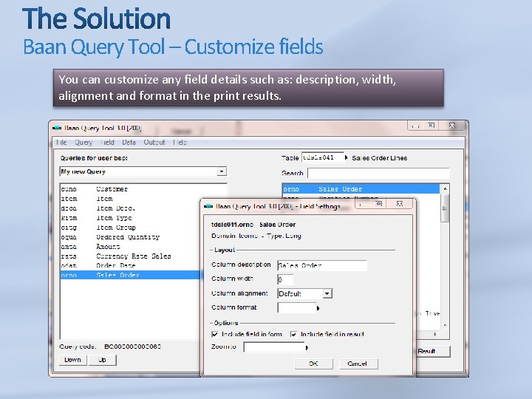
Task: Click the zoom arrow next to Table field
Action: [347, 157]
